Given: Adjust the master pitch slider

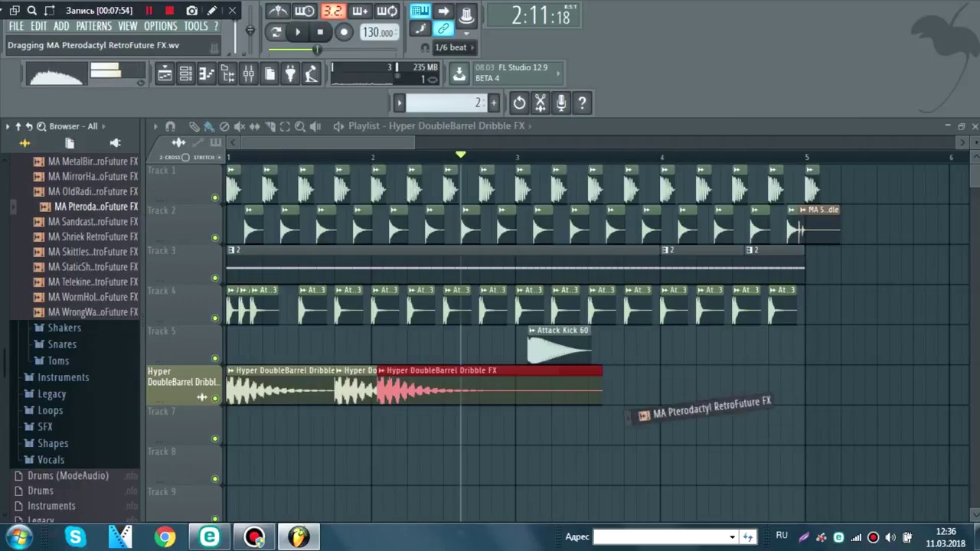Looking at the screenshot, I should coord(250,31).
